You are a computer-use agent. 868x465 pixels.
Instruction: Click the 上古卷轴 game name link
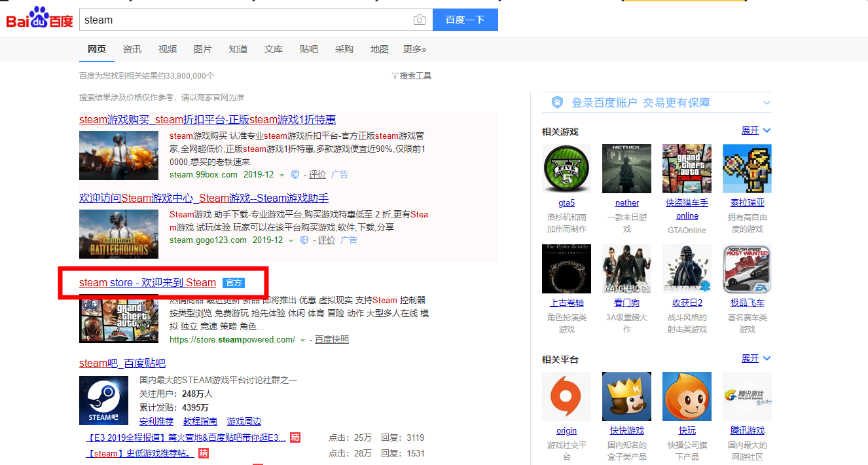(x=566, y=303)
